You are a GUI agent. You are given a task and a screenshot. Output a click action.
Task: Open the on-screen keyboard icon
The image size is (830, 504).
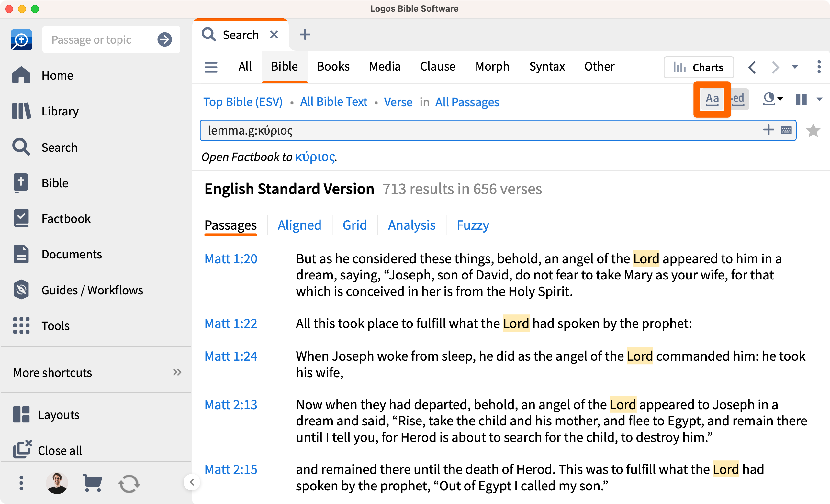786,130
